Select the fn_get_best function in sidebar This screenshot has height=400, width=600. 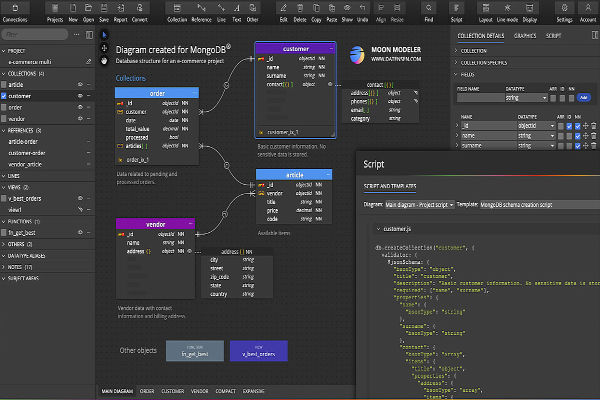tap(22, 233)
